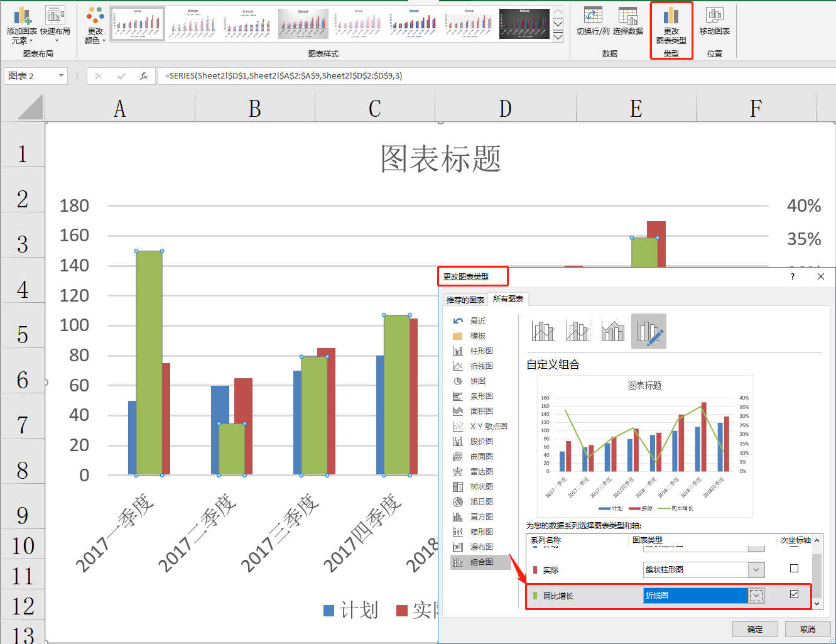Select 条形图 (Bar) chart category
This screenshot has height=644, width=836.
(x=480, y=396)
